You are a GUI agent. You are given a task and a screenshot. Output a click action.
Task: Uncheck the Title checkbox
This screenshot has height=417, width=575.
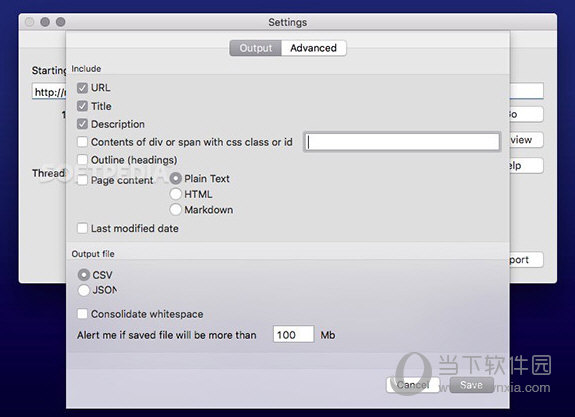82,106
